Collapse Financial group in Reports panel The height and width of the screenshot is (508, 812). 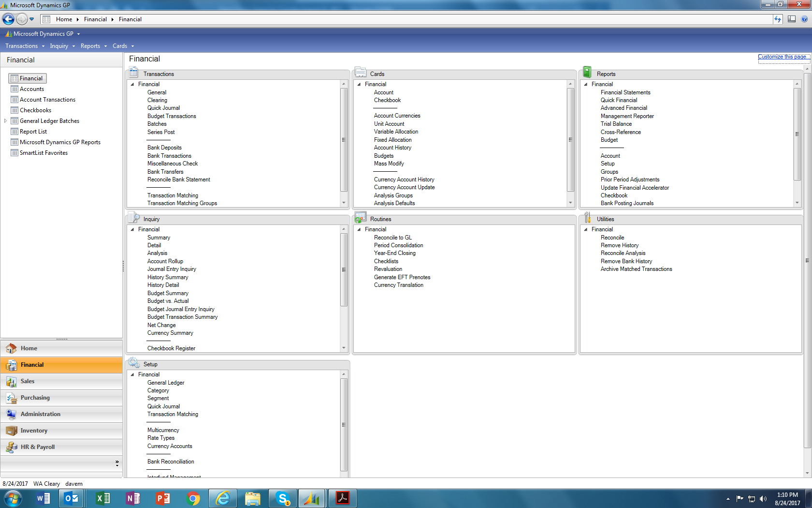click(586, 84)
